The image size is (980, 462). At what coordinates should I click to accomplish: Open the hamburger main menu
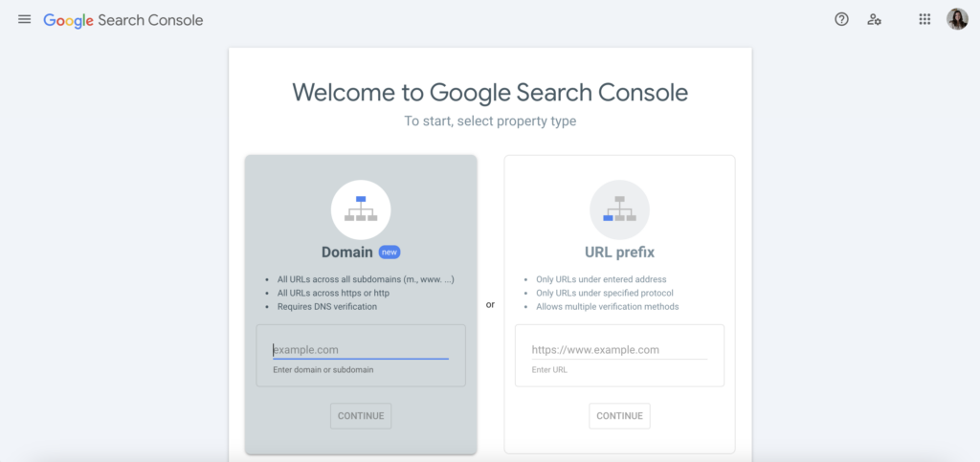click(24, 19)
